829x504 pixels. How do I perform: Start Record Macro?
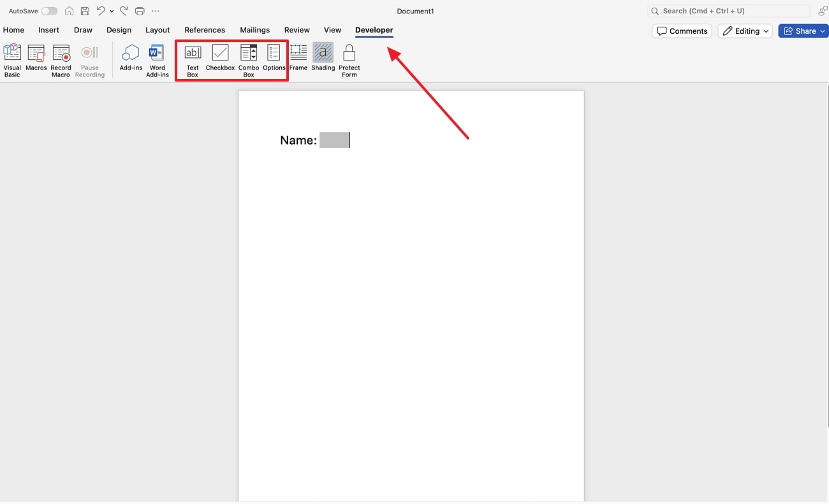pyautogui.click(x=61, y=61)
